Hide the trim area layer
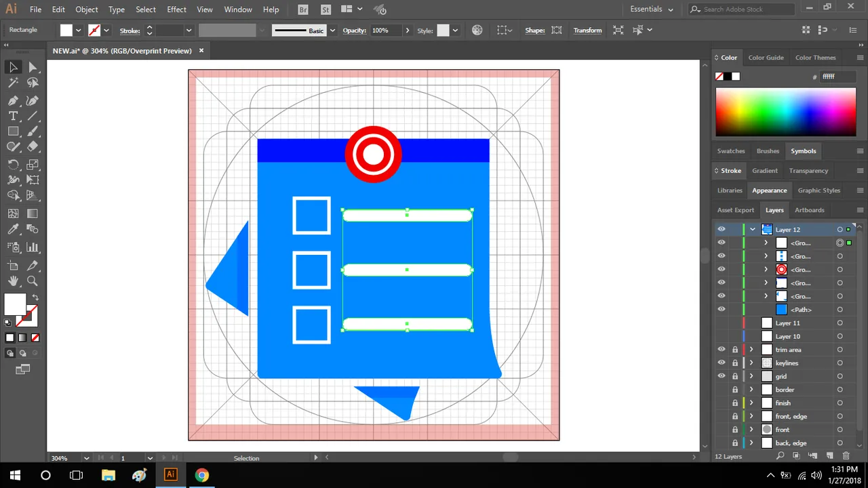The height and width of the screenshot is (488, 868). point(722,350)
